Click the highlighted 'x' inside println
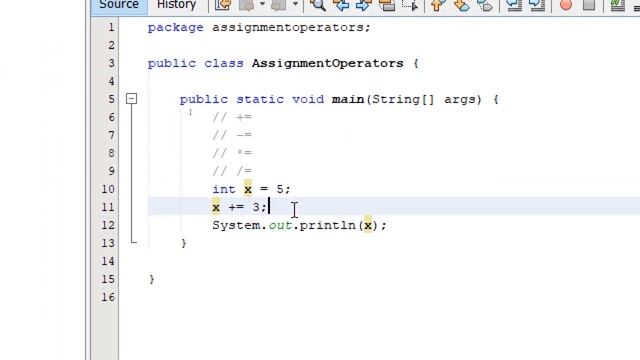The height and width of the screenshot is (360, 640). [368, 225]
